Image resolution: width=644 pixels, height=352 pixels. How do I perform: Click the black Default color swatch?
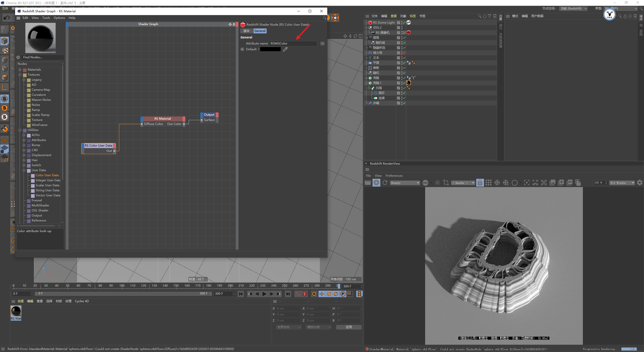(x=270, y=49)
